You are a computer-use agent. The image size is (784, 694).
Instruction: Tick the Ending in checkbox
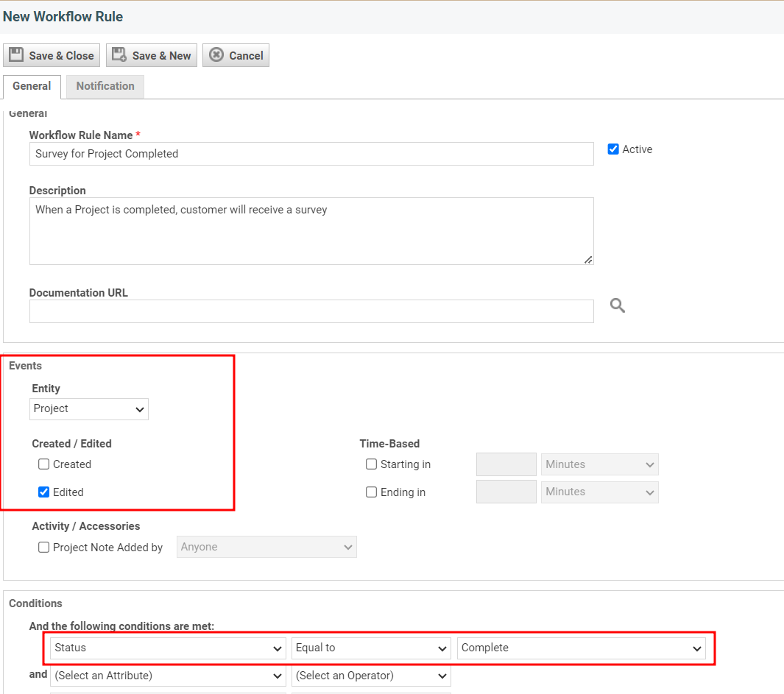coord(372,492)
